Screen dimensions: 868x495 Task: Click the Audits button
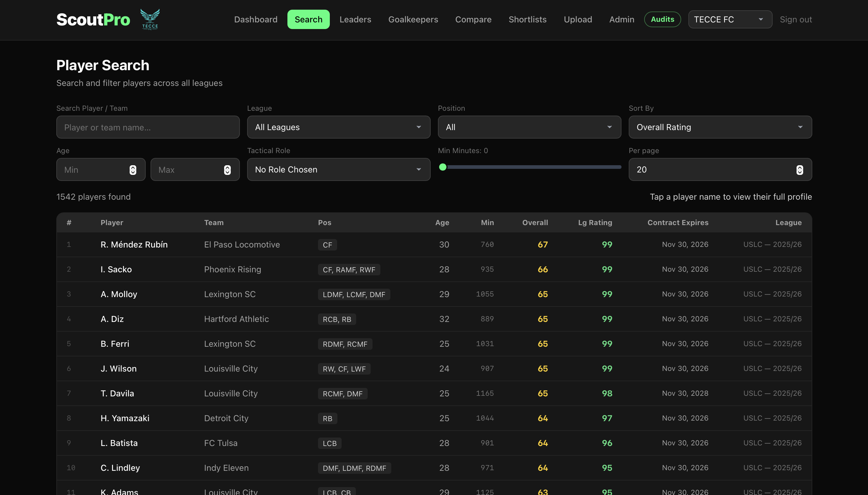point(662,19)
